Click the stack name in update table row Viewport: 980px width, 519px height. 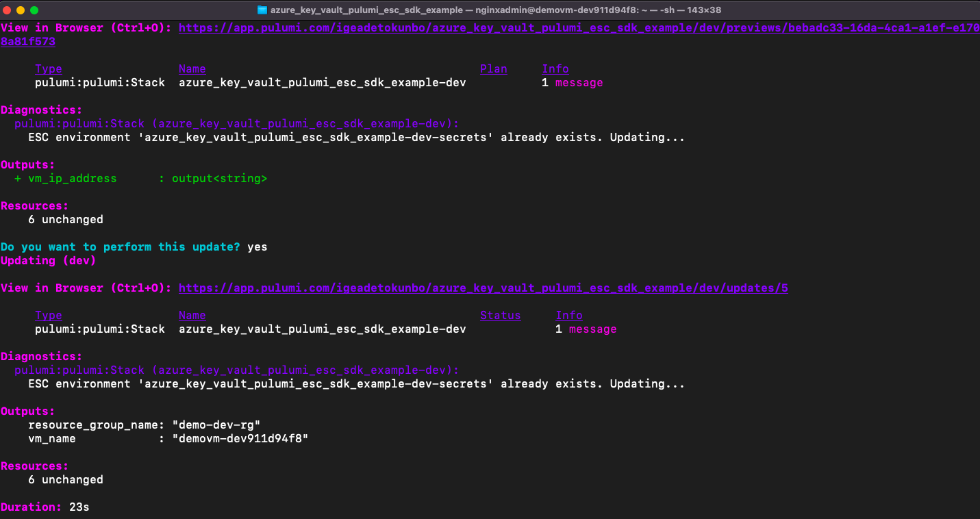pyautogui.click(x=323, y=329)
